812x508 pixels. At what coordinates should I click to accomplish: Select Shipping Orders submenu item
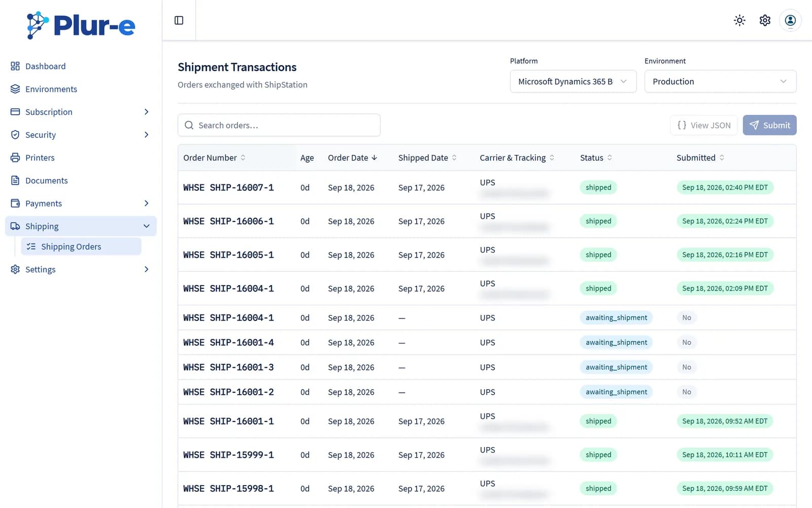click(x=81, y=246)
